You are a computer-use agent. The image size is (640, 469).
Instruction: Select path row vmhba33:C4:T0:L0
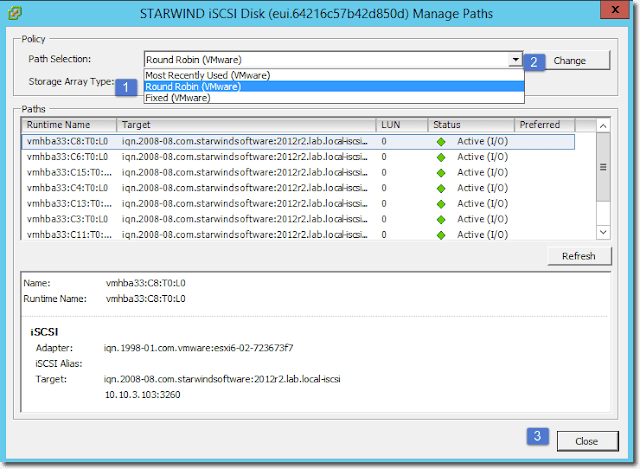pyautogui.click(x=298, y=188)
